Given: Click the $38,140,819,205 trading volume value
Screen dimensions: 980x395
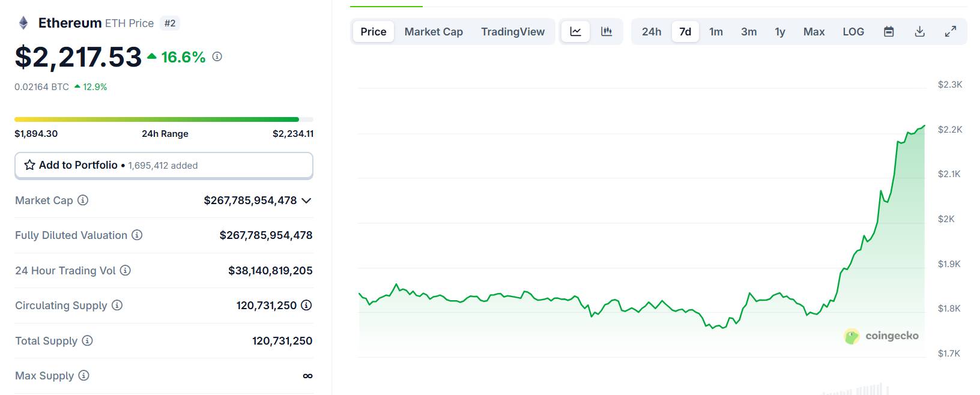Looking at the screenshot, I should (270, 271).
